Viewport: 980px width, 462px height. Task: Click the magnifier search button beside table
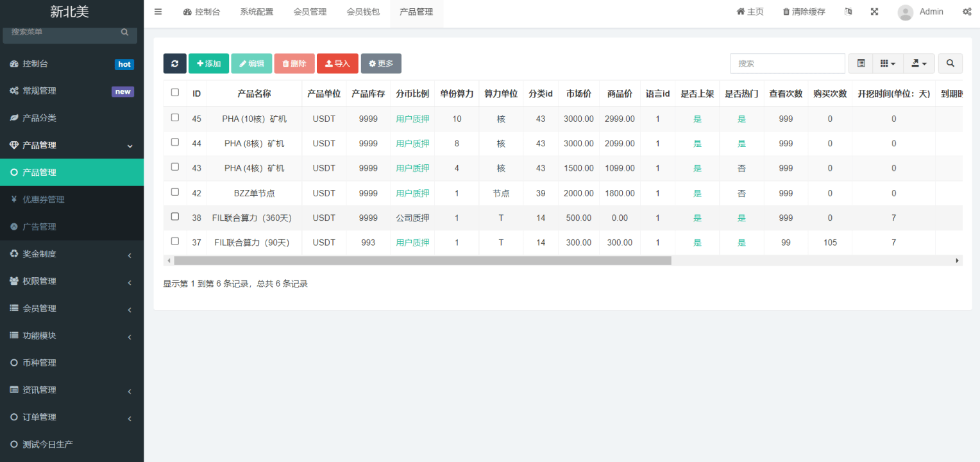[950, 64]
